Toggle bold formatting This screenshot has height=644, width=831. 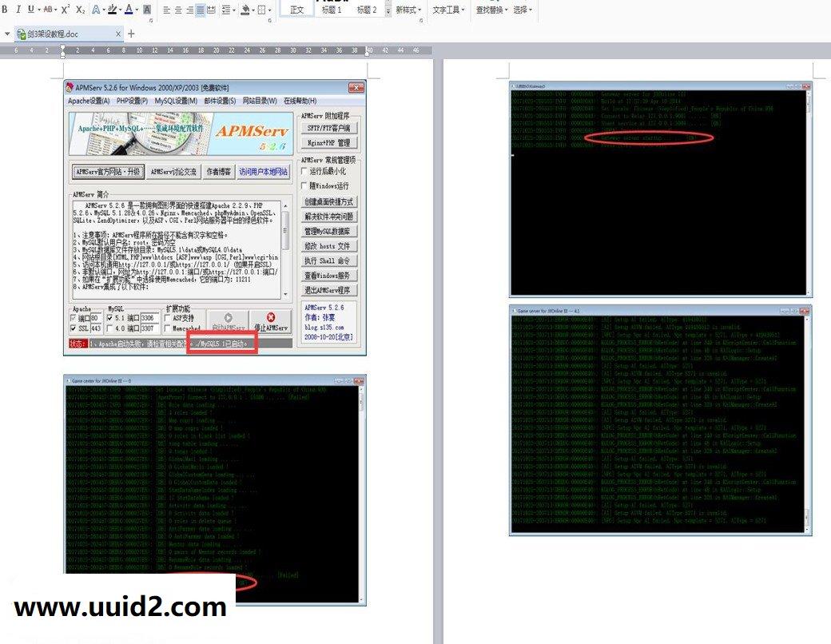tap(5, 10)
